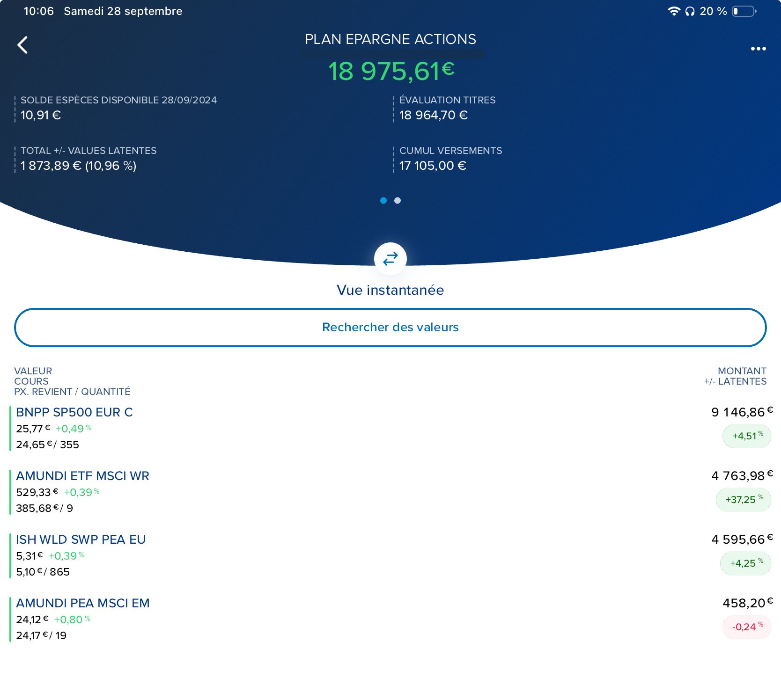Screen dimensions: 781x700
Task: Tap the +/- LATENTES column header
Action: [735, 381]
